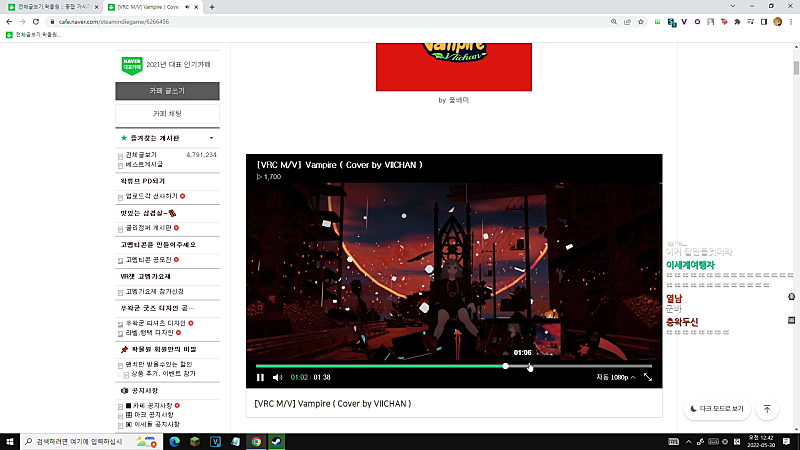Open Microsoft Edge from the taskbar
This screenshot has width=800, height=450.
174,442
